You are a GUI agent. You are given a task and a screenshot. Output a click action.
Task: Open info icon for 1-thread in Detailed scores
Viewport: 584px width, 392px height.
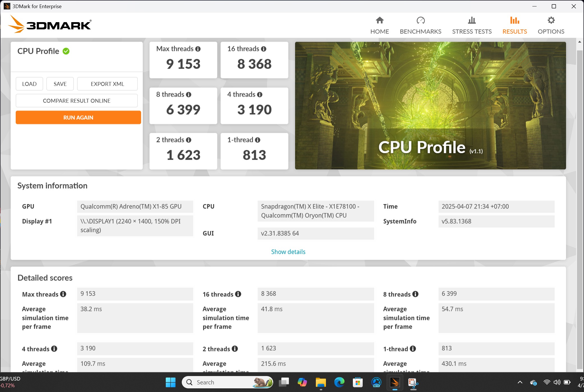pos(413,349)
